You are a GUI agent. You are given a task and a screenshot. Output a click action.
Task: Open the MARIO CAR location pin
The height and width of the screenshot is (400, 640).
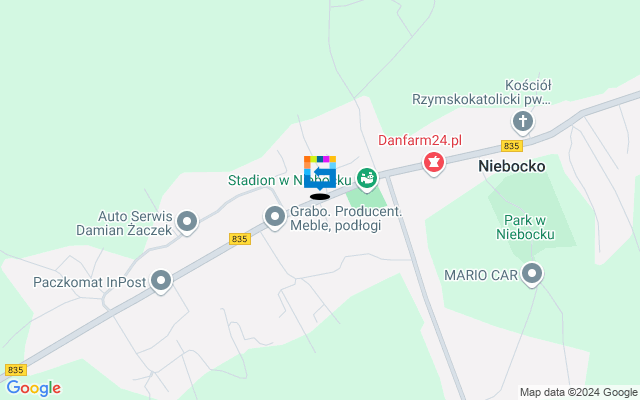pyautogui.click(x=532, y=274)
